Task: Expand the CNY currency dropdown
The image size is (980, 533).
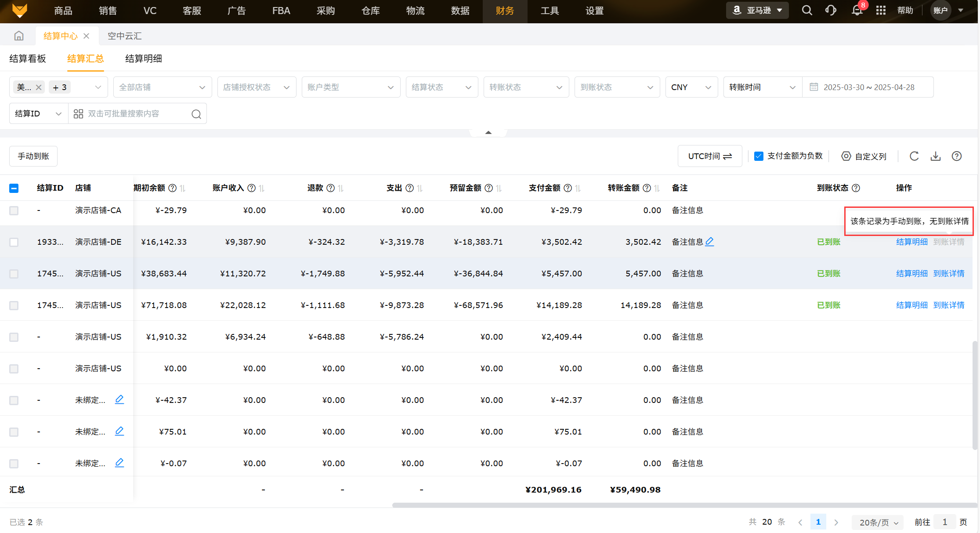Action: [691, 87]
